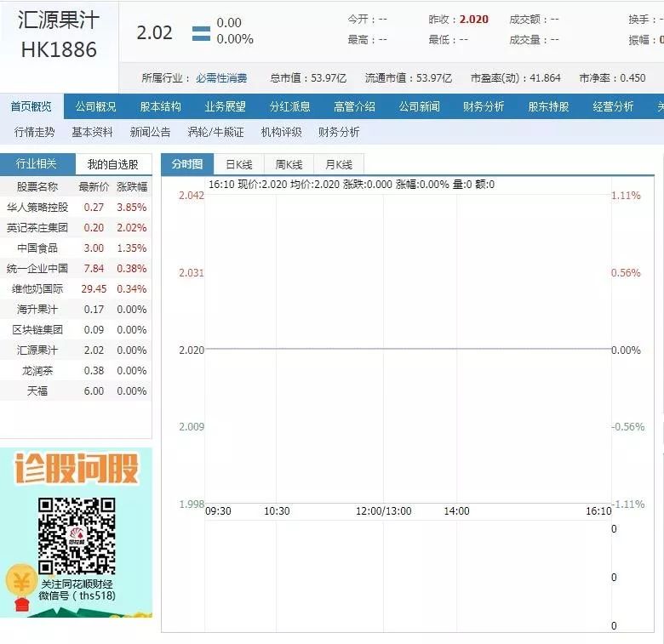This screenshot has width=664, height=644.
Task: Click the 流通市值 53.97亿 text
Action: point(409,78)
